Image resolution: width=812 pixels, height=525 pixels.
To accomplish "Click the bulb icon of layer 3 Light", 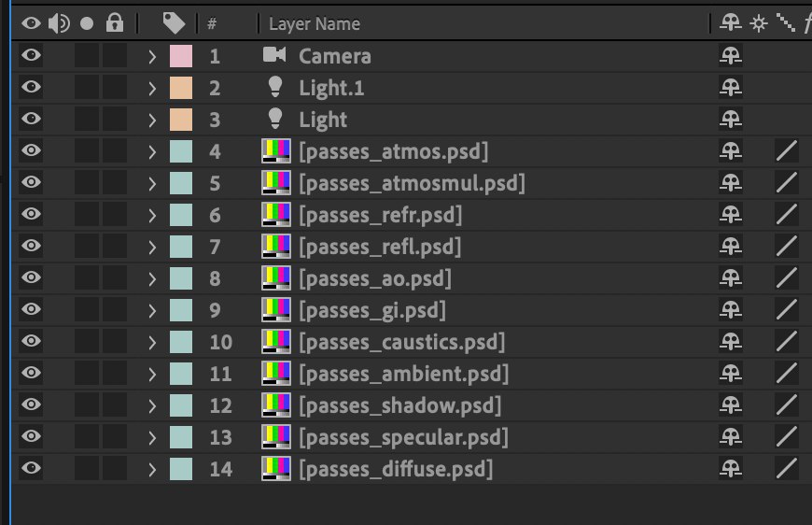I will (275, 119).
